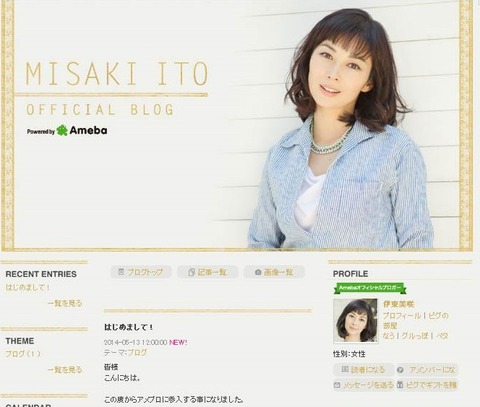Click the 読者になる reader button

[x=364, y=370]
